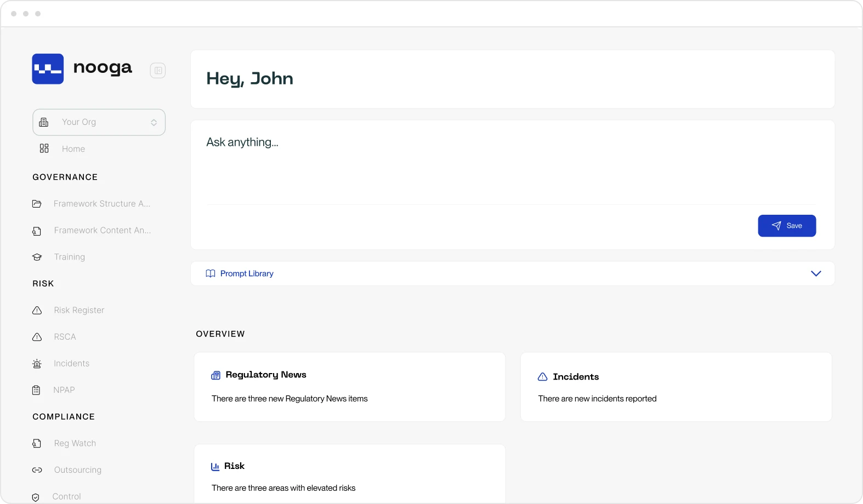The height and width of the screenshot is (504, 863).
Task: Collapse sidebar using the panel toggle icon
Action: [x=158, y=70]
